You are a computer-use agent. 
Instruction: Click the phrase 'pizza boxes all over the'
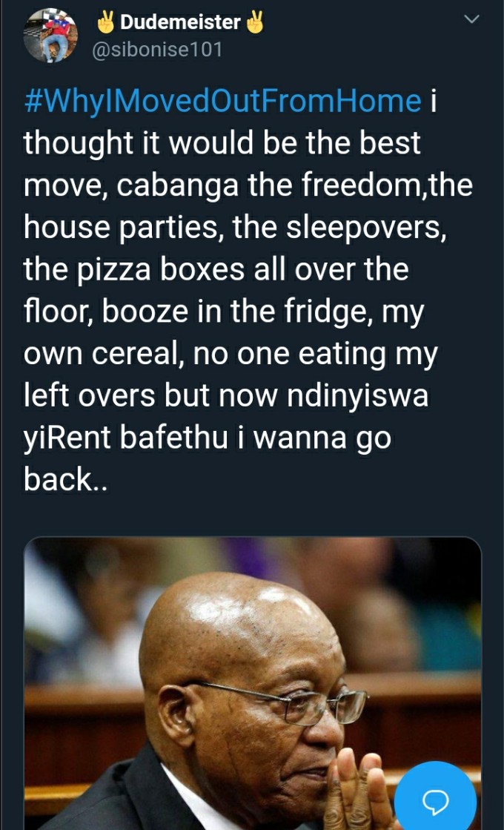click(x=244, y=270)
